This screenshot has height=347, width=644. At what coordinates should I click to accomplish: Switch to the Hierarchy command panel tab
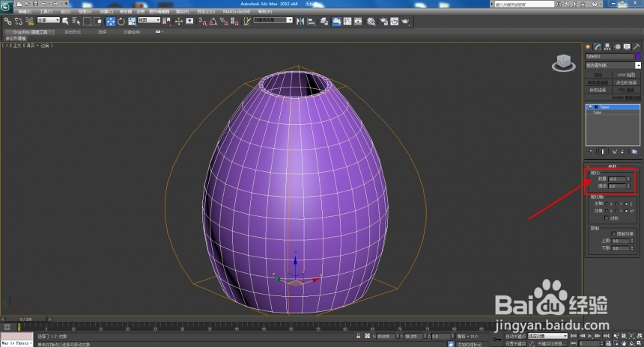[x=607, y=47]
